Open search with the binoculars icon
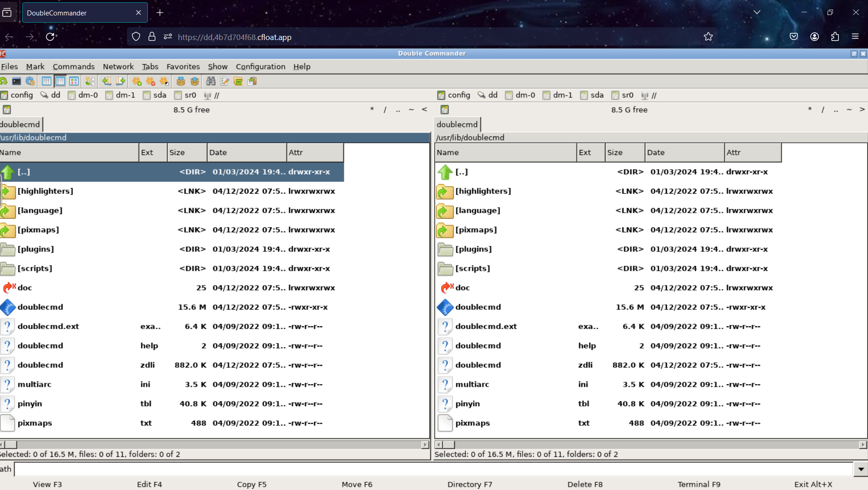868x490 pixels. pyautogui.click(x=211, y=81)
